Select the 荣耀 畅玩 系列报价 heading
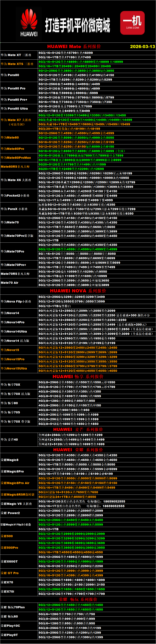The width and height of the screenshot is (156, 644). tap(78, 600)
